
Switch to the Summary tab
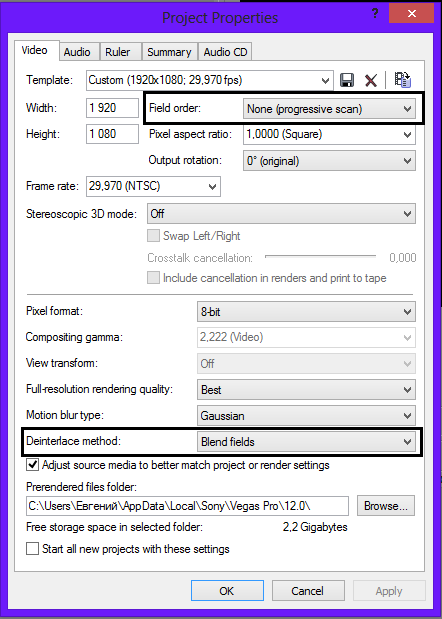coord(169,52)
